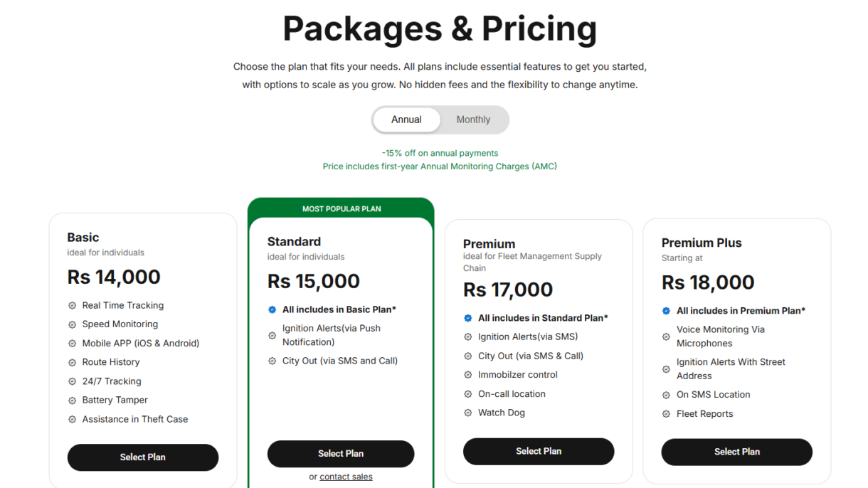Click check icon next to Battery Tamper
Image resolution: width=868 pixels, height=488 pixels.
click(72, 401)
